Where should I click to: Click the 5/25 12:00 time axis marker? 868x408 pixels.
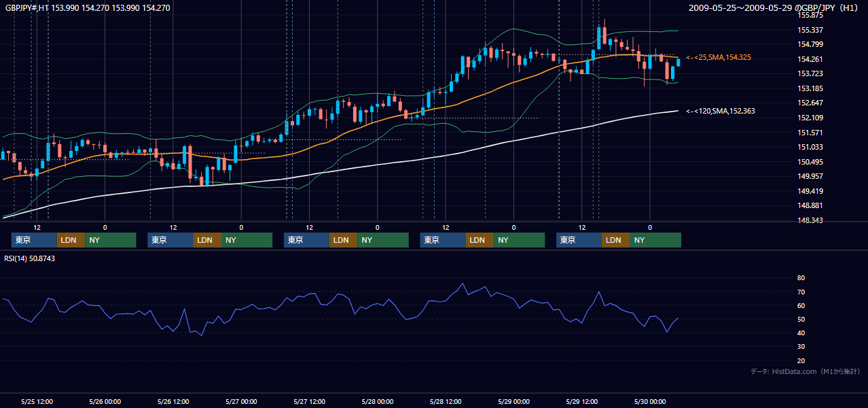[x=37, y=401]
